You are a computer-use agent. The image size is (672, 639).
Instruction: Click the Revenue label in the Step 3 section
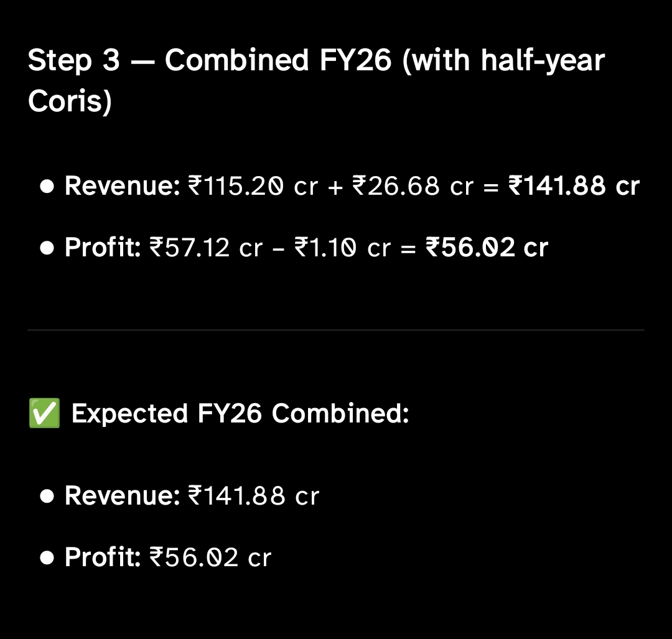[x=122, y=187]
